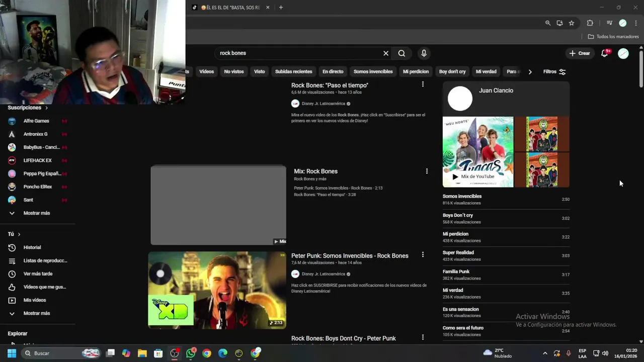Open a new browser tab

(281, 8)
